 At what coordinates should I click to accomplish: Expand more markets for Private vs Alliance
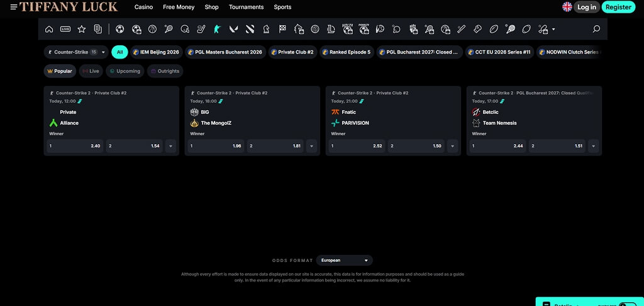(171, 146)
